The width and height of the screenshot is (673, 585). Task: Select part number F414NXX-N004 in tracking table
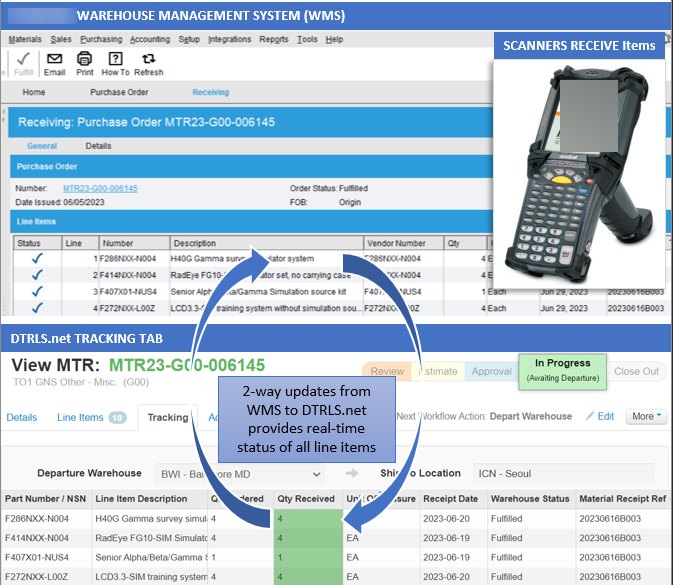click(37, 538)
